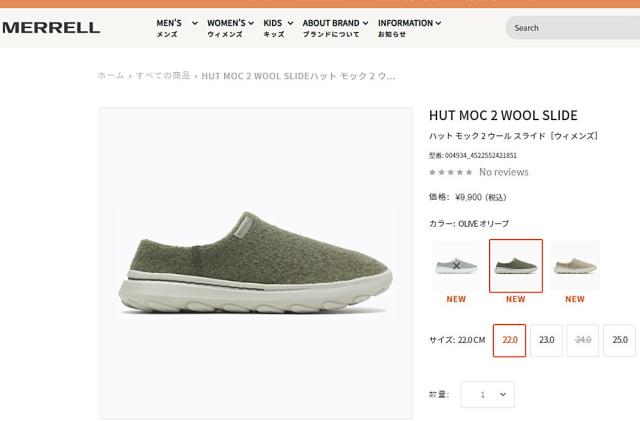Choose size 25.0
The width and height of the screenshot is (640, 421).
coord(620,340)
